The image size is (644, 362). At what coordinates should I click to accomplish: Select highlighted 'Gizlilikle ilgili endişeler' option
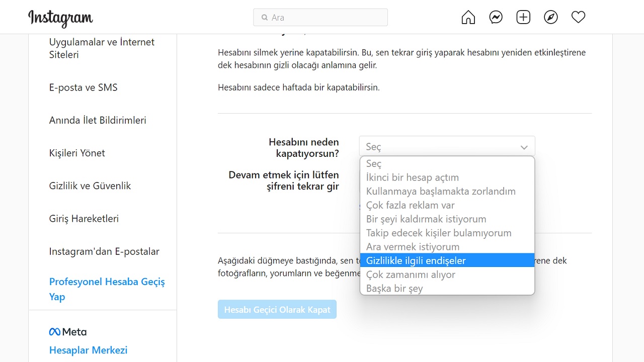point(447,260)
